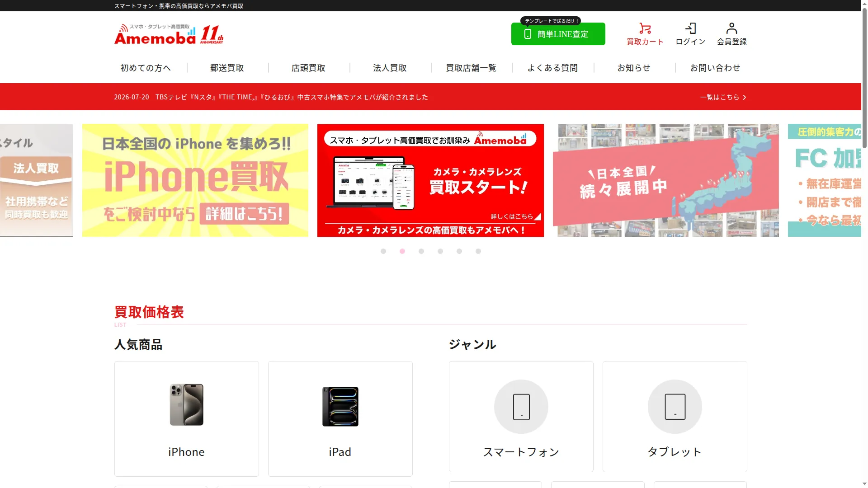
Task: Click the iPad product image
Action: [x=340, y=406]
